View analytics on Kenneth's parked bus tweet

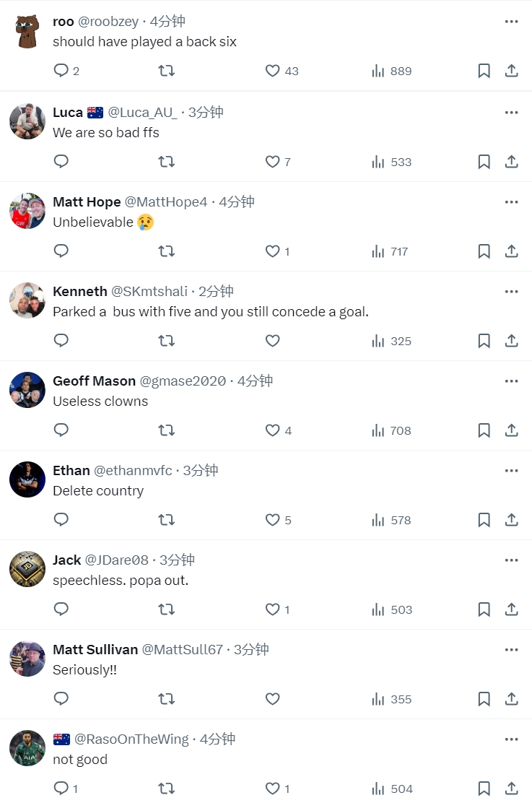(x=392, y=341)
